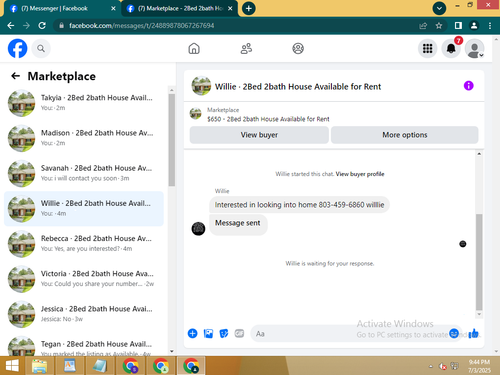
Task: Open the Chrome three-dot menu
Action: pyautogui.click(x=489, y=26)
